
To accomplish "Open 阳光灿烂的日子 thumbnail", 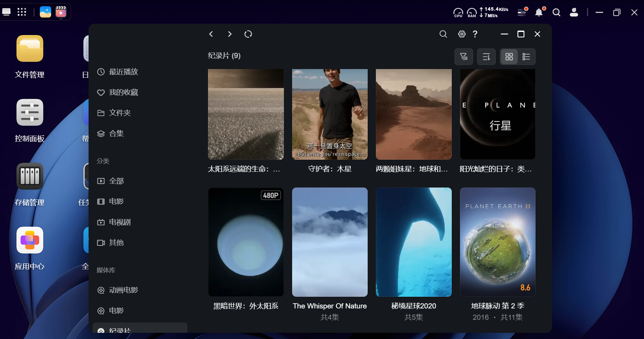I will (498, 114).
